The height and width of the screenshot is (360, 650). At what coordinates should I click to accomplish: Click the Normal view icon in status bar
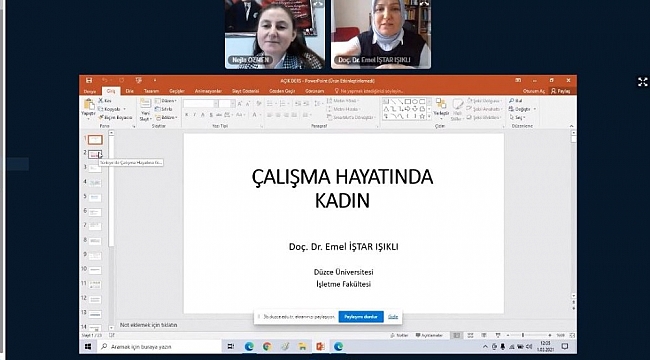[456, 335]
